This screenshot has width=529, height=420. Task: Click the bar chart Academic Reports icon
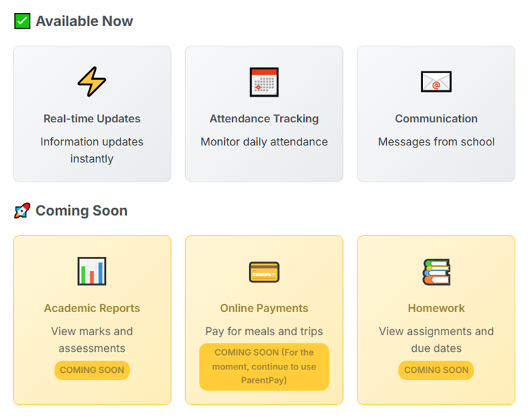click(x=92, y=271)
